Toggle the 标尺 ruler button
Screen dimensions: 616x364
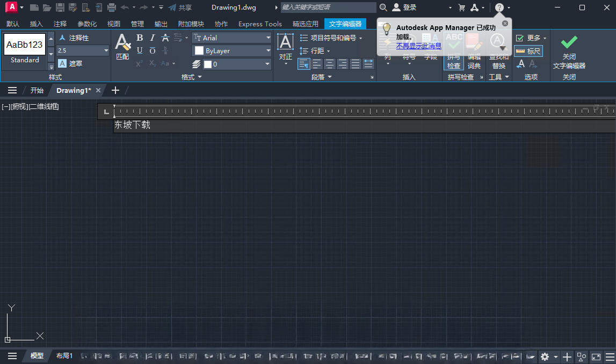tap(528, 51)
